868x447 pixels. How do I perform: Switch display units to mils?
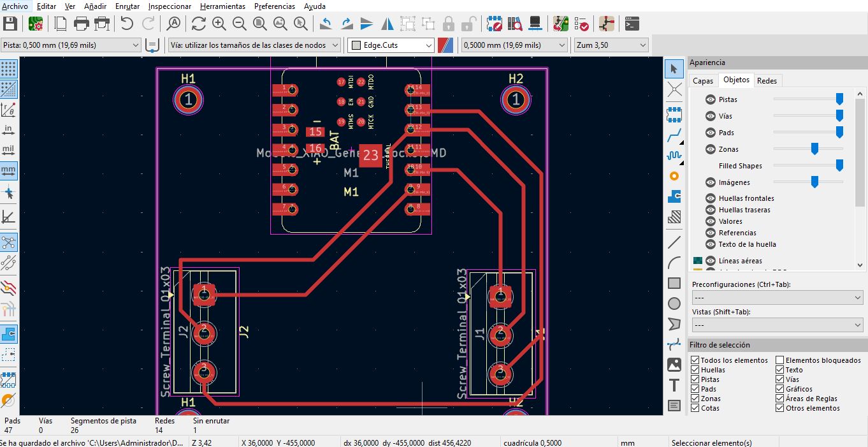[x=10, y=148]
